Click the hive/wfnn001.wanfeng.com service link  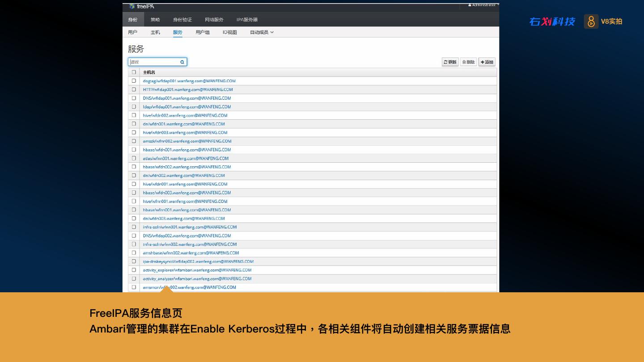click(x=185, y=201)
